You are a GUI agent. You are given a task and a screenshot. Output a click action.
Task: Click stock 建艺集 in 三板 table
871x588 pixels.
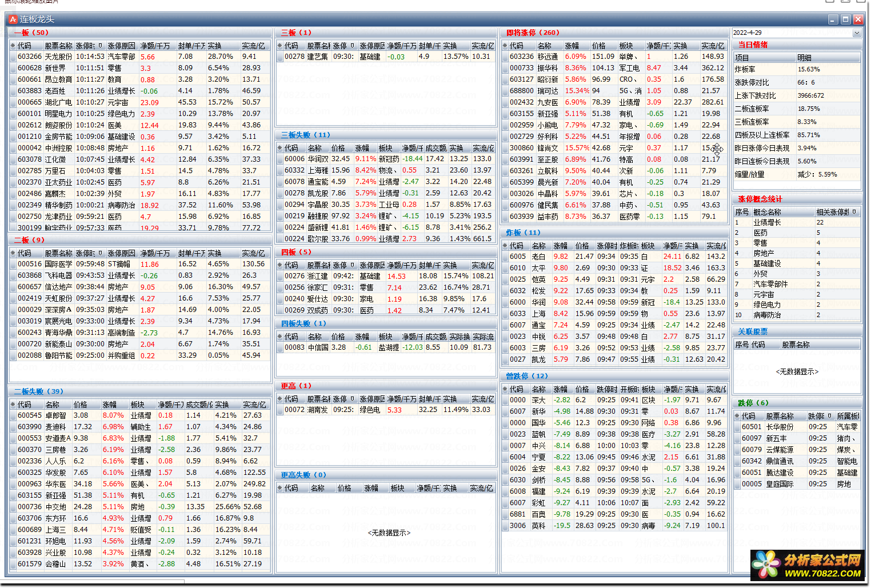(x=318, y=57)
